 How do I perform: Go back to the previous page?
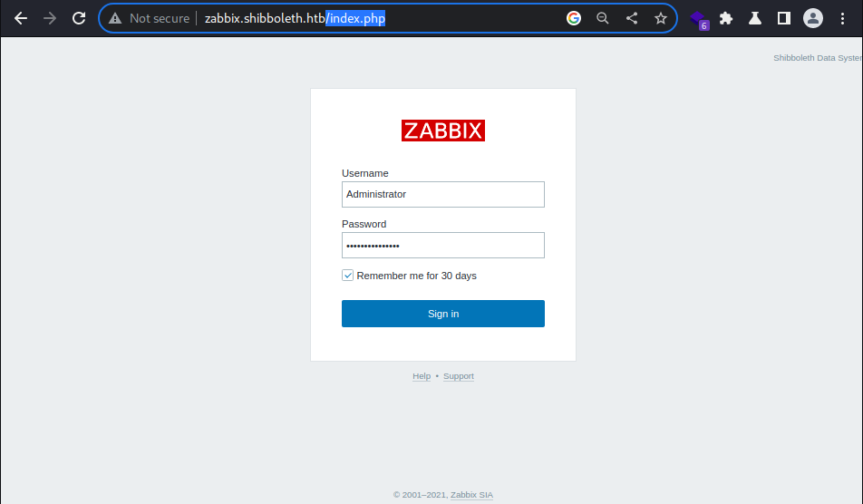point(21,18)
